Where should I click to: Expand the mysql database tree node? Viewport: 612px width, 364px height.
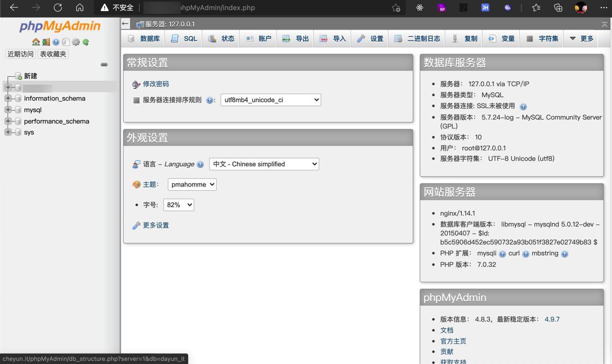pos(8,110)
